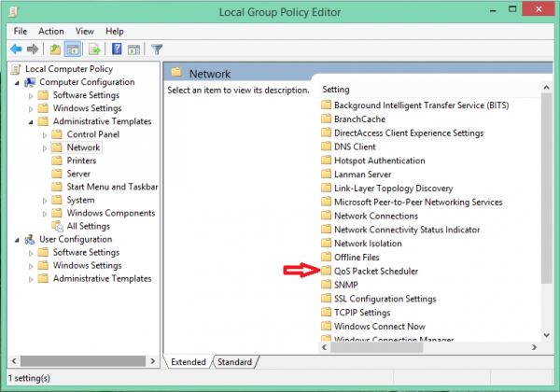Select Administrative Templates under User Configuration
Screen dimensions: 560x392
pos(102,278)
